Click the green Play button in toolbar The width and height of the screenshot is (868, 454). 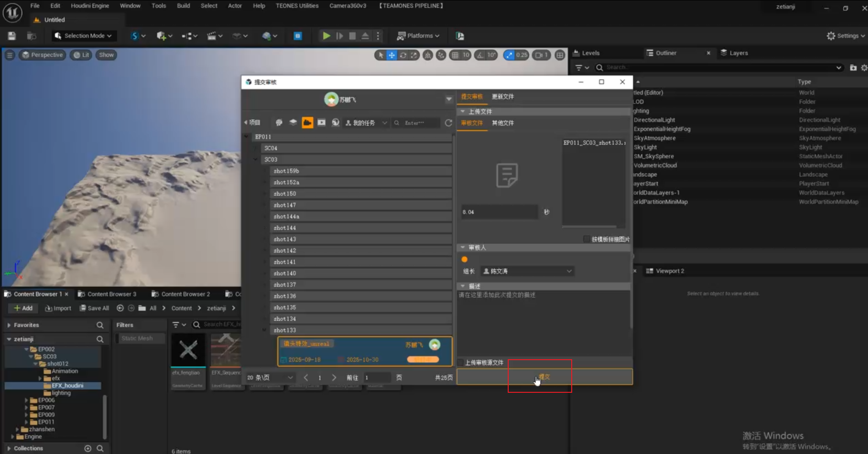tap(326, 36)
